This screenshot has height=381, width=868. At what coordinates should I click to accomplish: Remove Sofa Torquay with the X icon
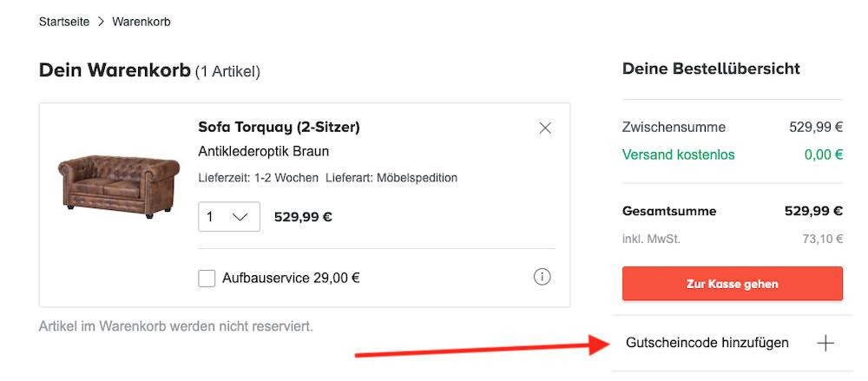click(545, 128)
